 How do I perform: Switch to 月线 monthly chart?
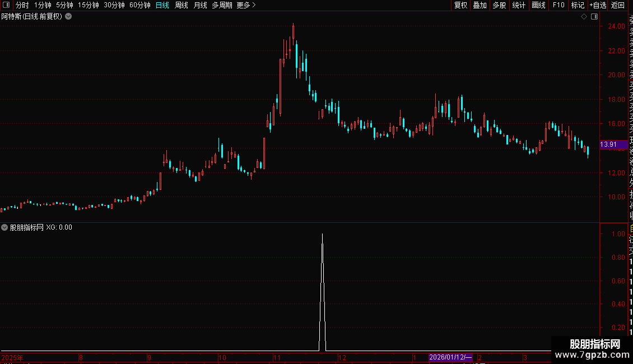pyautogui.click(x=200, y=5)
